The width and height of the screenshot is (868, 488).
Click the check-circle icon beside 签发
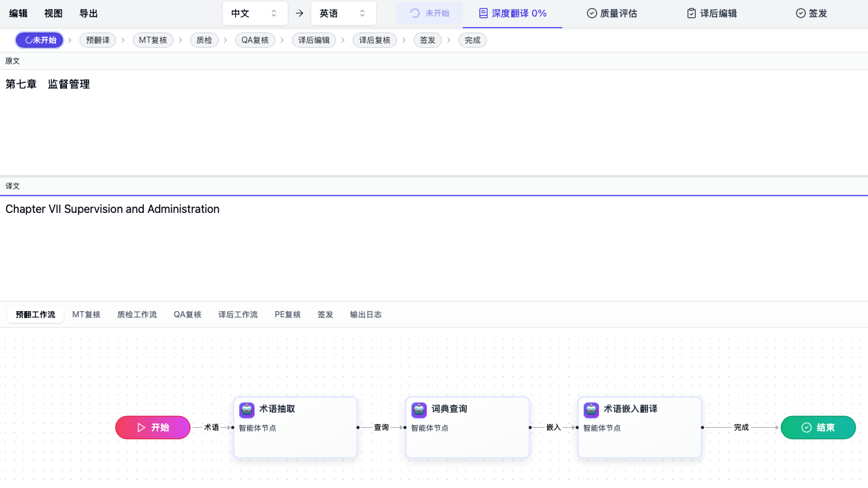(x=801, y=13)
